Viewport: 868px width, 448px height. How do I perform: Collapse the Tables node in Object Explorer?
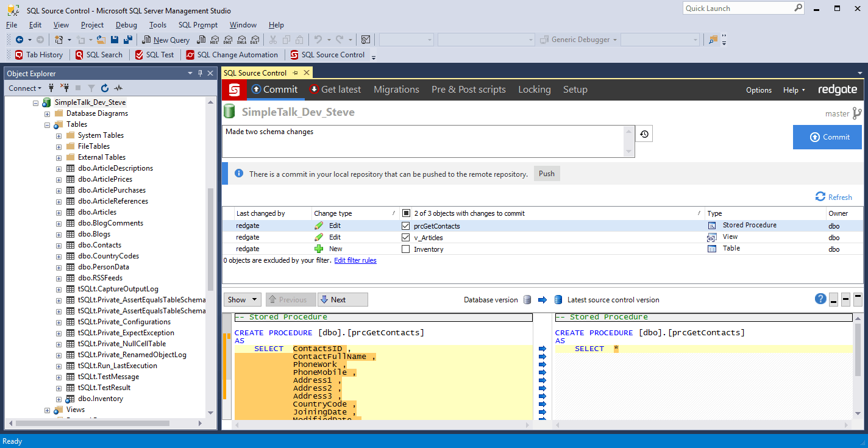tap(47, 124)
